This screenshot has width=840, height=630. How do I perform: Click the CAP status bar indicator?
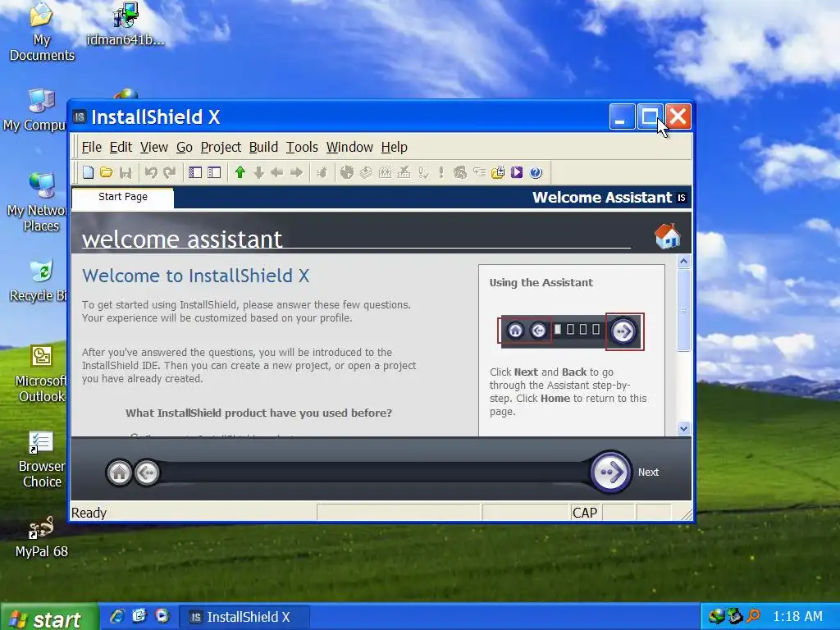click(x=584, y=514)
